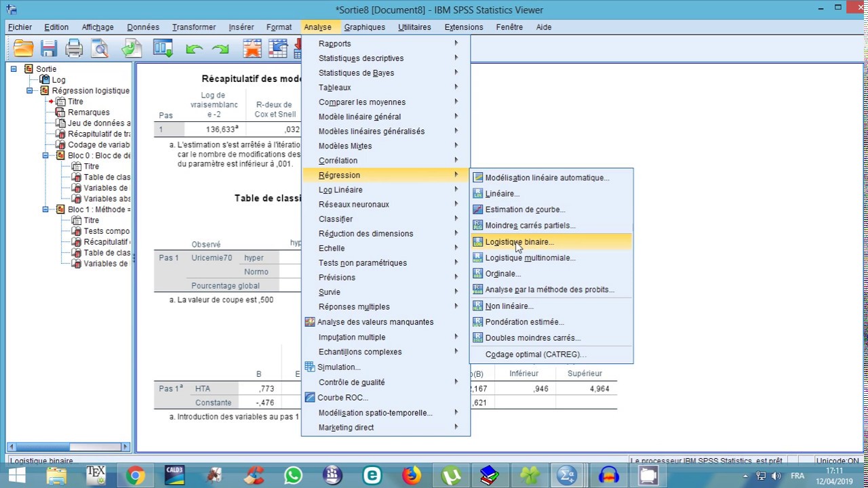Select Codage de variable tree item

point(99,145)
